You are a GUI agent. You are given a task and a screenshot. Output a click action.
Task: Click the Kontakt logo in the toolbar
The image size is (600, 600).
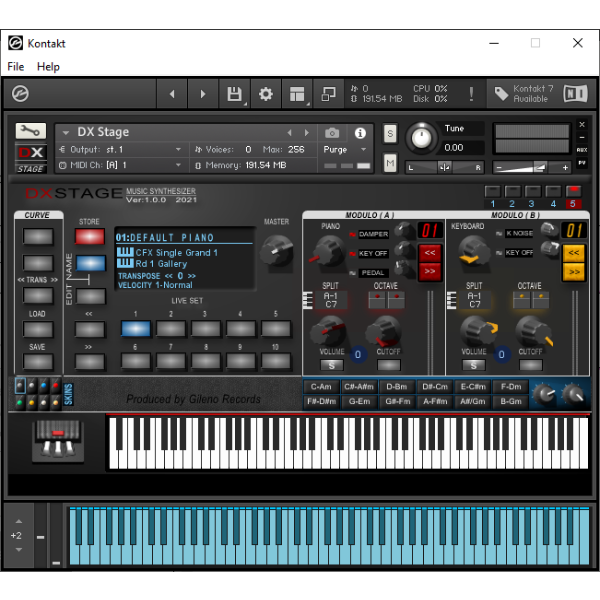[x=20, y=94]
